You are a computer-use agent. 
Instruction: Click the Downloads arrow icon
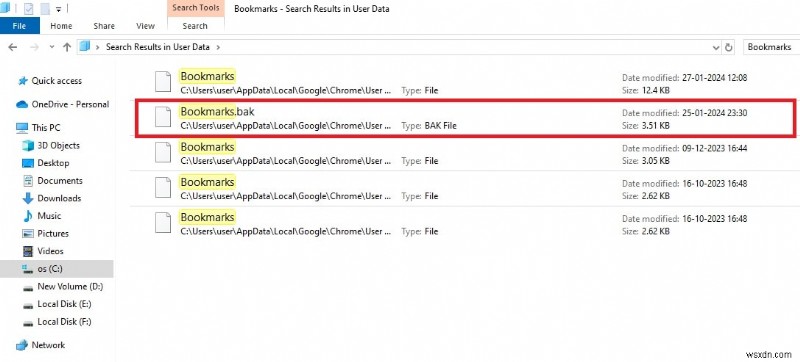pyautogui.click(x=28, y=198)
